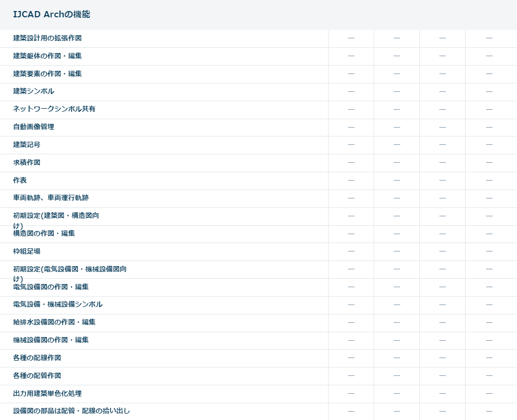The height and width of the screenshot is (420, 517).
Task: Select the 機械設備図の作図・編集 feature row
Action: click(51, 340)
